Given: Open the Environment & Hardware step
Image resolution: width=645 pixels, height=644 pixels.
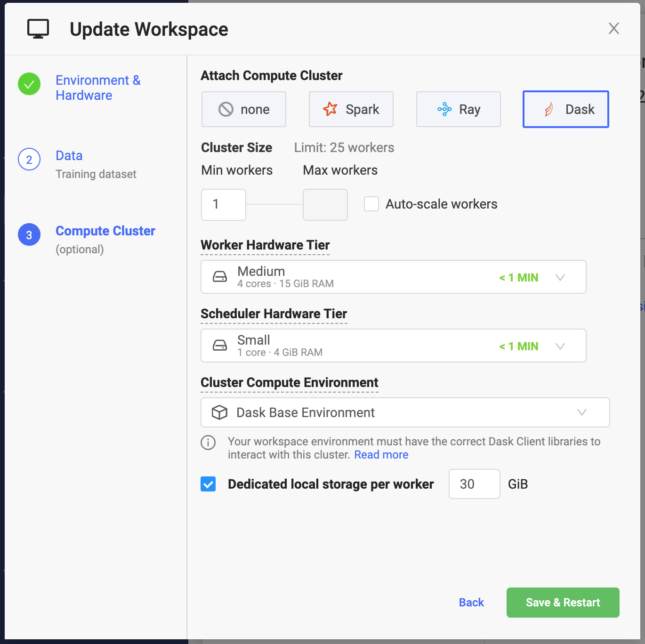Looking at the screenshot, I should (x=98, y=88).
